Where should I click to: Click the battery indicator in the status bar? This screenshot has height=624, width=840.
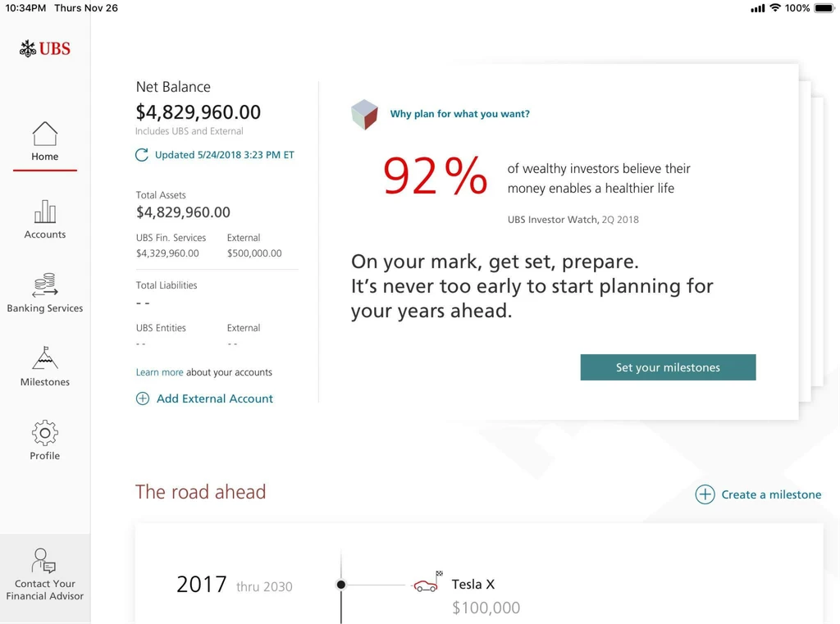824,7
